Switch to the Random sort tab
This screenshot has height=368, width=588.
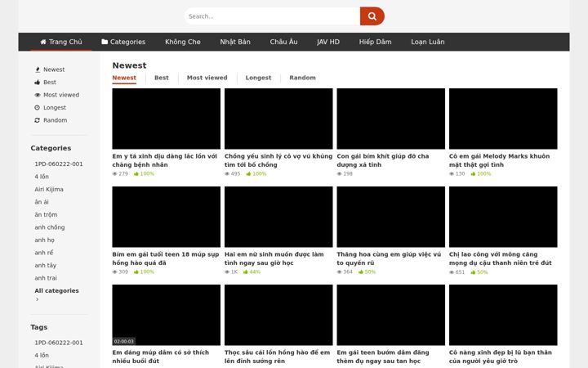303,78
